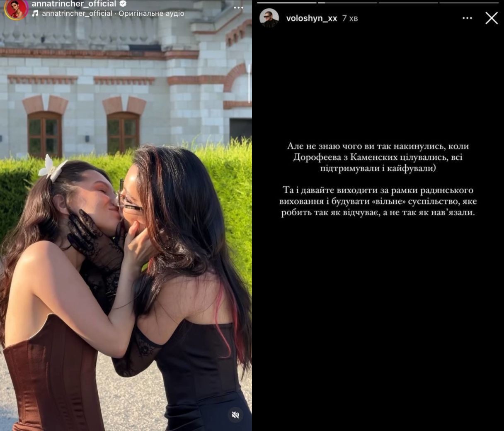This screenshot has width=504, height=431.
Task: Open the story's three-dot options menu
Action: click(467, 18)
